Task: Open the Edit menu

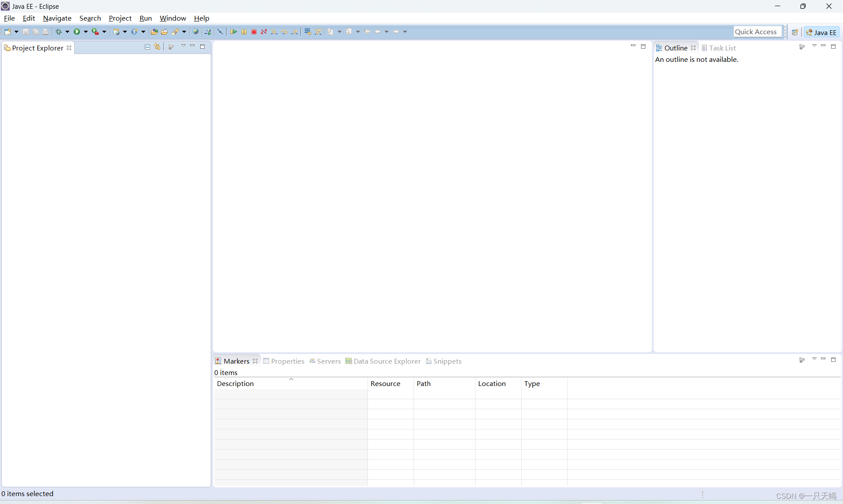Action: [29, 18]
